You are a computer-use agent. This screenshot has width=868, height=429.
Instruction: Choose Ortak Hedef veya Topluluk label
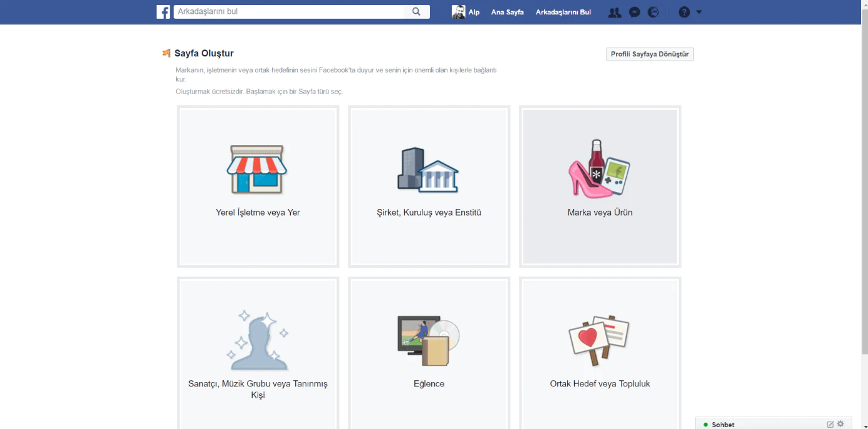[600, 384]
